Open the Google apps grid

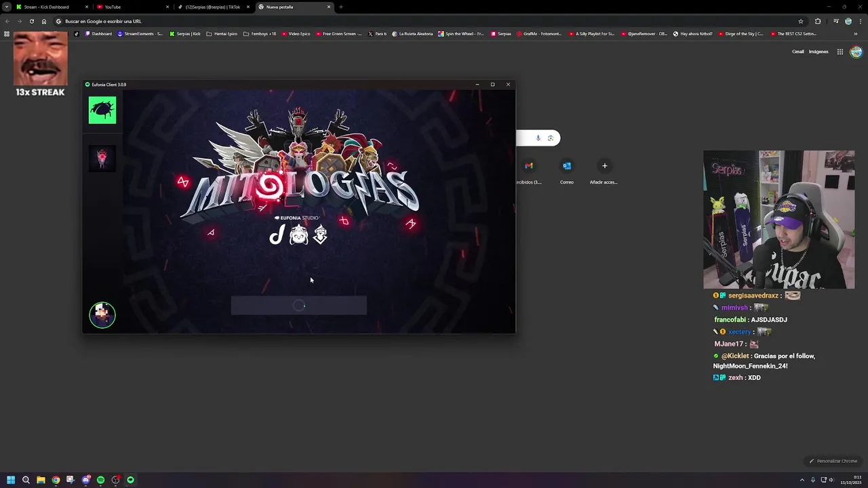(840, 52)
